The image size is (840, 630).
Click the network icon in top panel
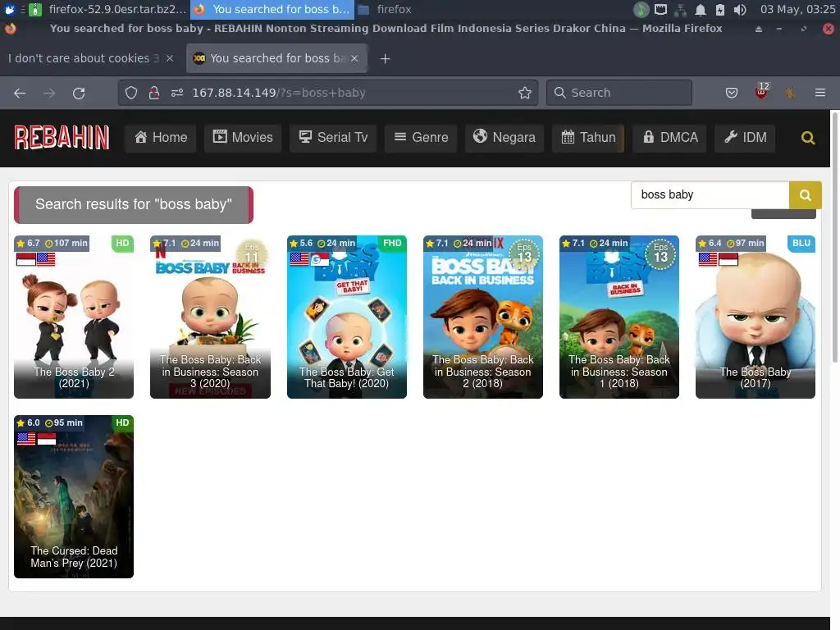click(x=680, y=10)
